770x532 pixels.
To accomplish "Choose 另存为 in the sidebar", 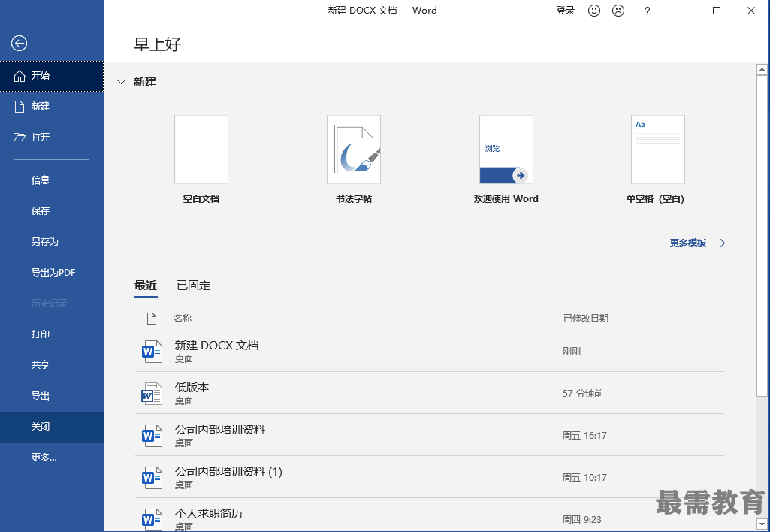I will (52, 242).
